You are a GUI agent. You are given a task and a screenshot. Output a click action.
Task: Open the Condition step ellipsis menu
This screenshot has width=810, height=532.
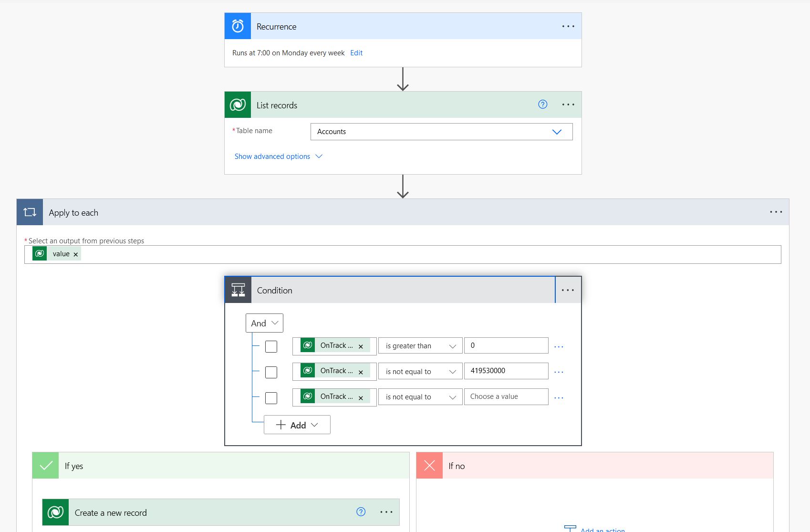[568, 290]
